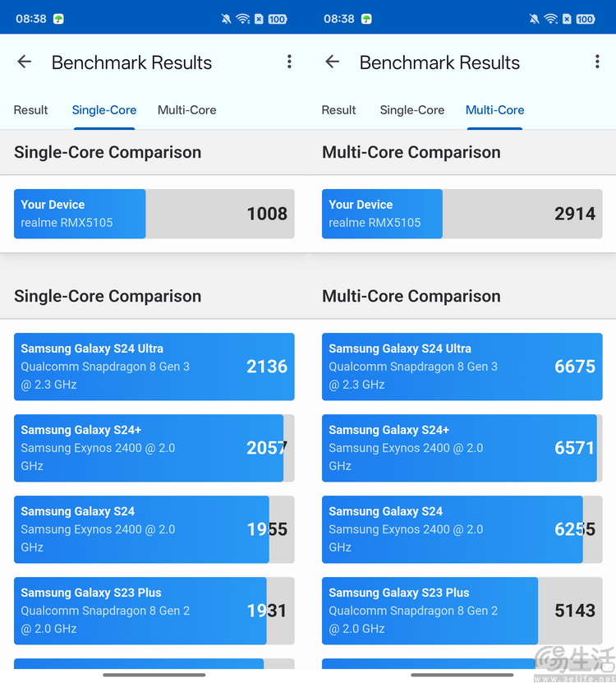
Task: Tap muted bell icon in right status bar
Action: click(x=534, y=19)
